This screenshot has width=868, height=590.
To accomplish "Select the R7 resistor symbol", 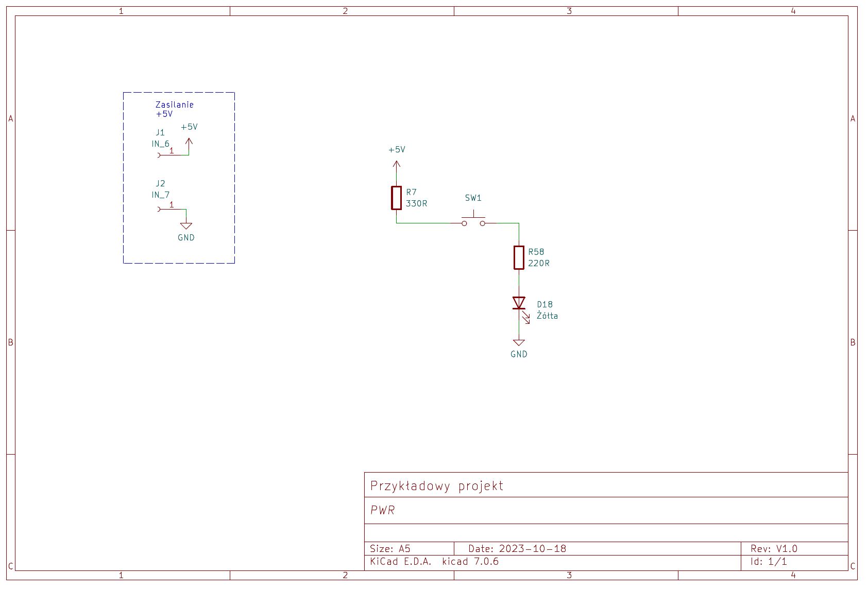I will 396,198.
